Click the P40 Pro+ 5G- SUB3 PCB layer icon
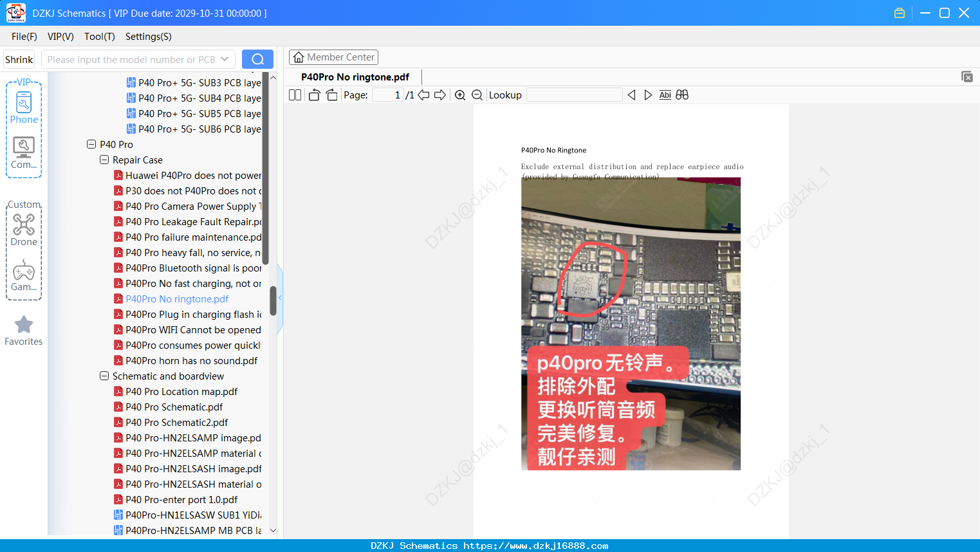 pyautogui.click(x=131, y=82)
